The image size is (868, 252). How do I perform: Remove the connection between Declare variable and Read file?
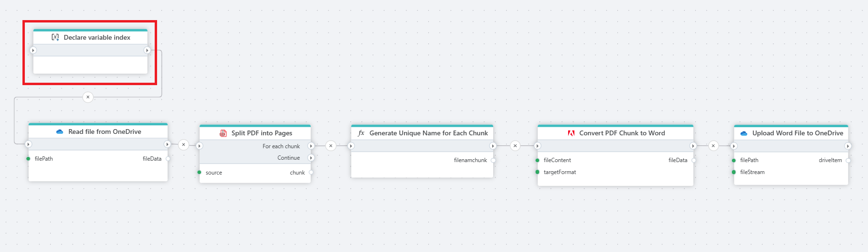[88, 97]
